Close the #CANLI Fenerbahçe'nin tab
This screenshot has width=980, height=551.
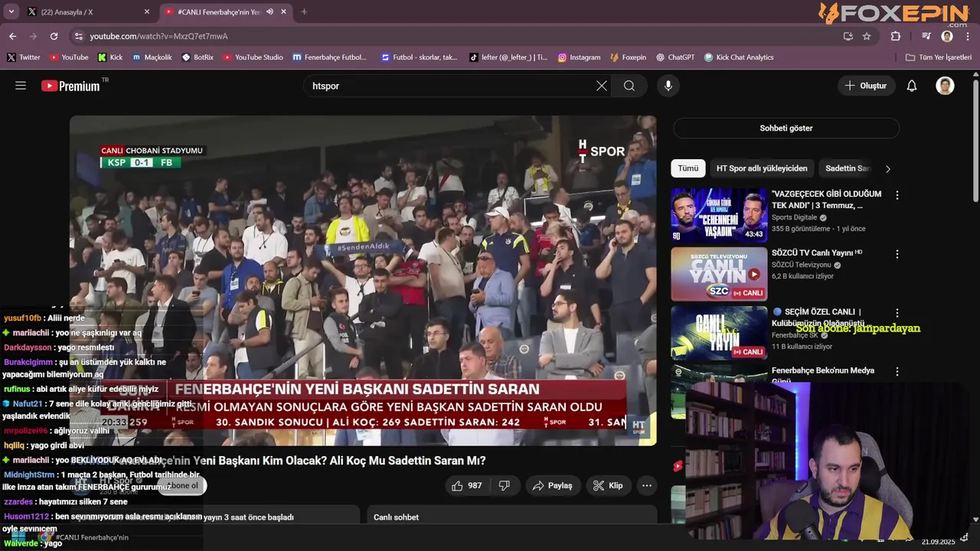[284, 11]
